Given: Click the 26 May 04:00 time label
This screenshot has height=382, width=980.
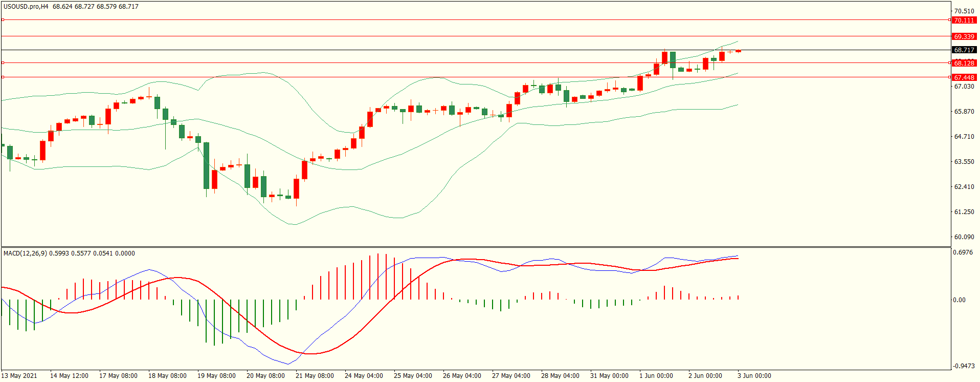Looking at the screenshot, I should (462, 376).
